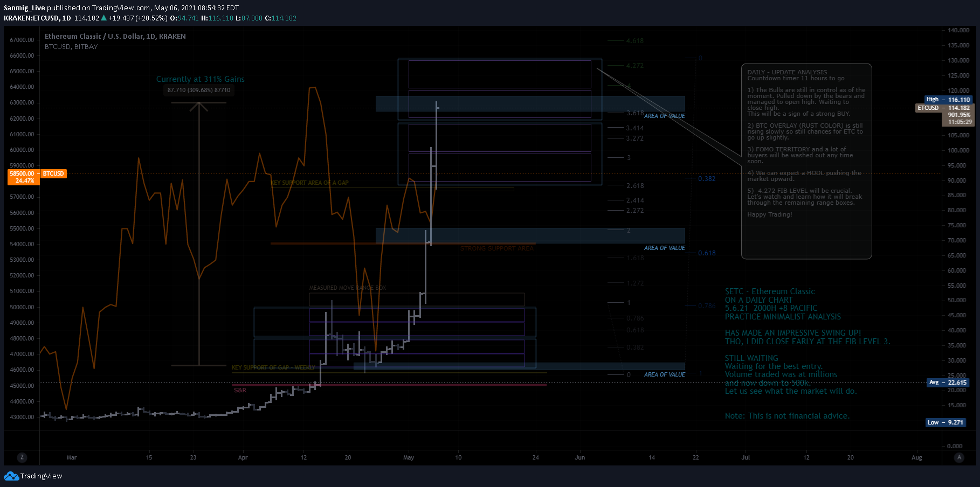Click 'Happy Trading!' in the note box
The image size is (980, 487).
[x=770, y=214]
